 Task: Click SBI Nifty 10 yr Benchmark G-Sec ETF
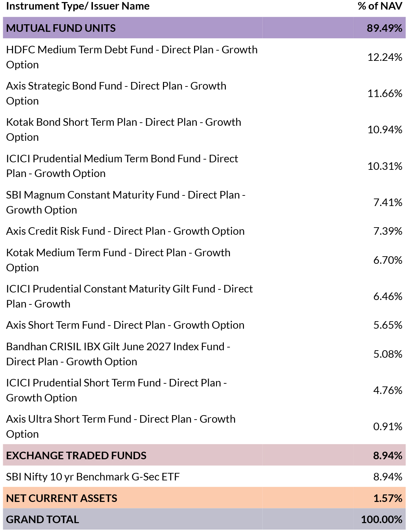[x=93, y=477]
